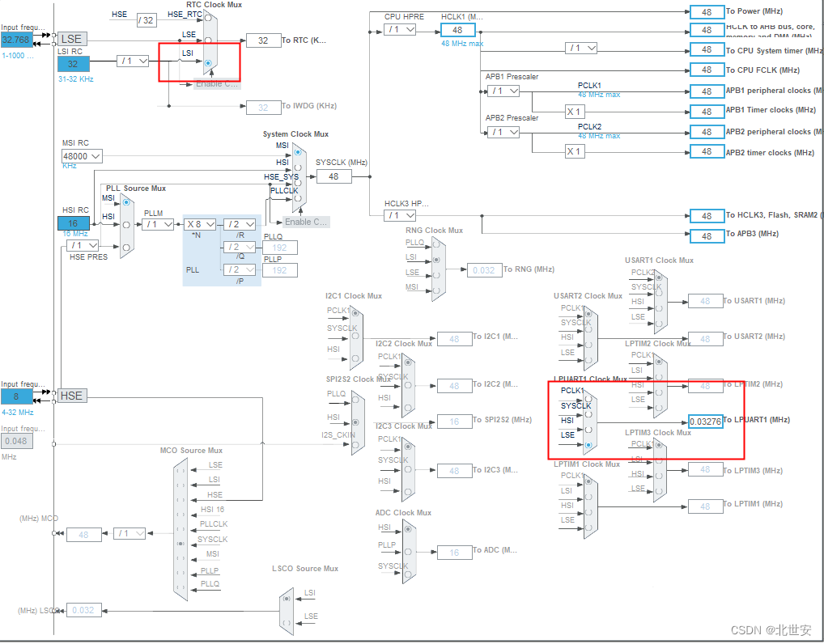Edit the LSE input frequency field showing 32.768
824x644 pixels.
click(16, 38)
